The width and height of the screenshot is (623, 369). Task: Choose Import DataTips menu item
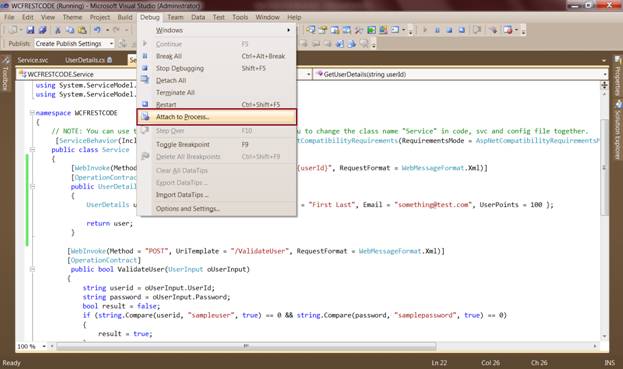217,195
